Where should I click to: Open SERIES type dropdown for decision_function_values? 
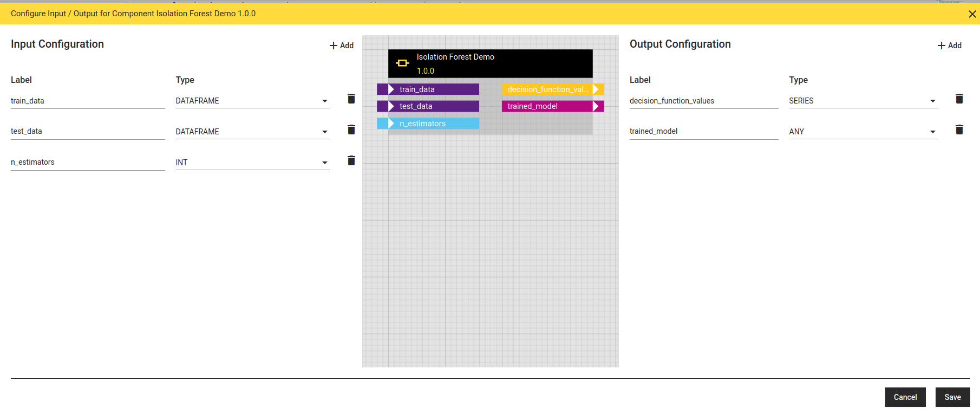point(863,101)
